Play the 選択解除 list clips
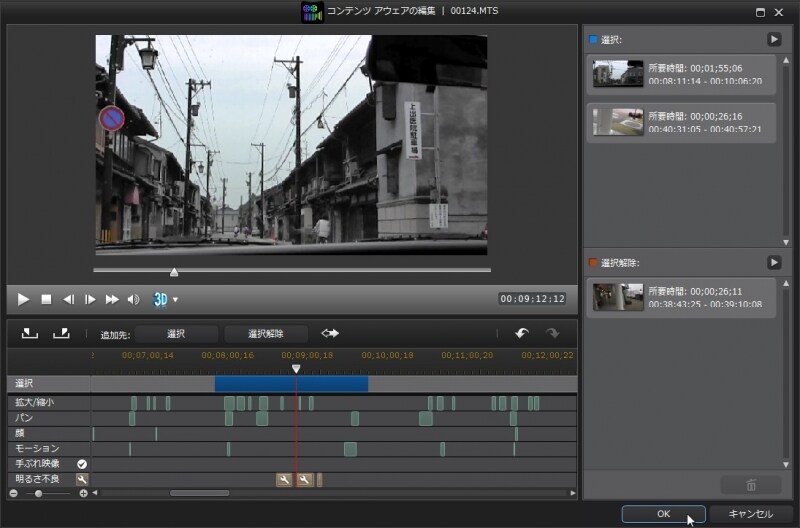 pos(774,262)
